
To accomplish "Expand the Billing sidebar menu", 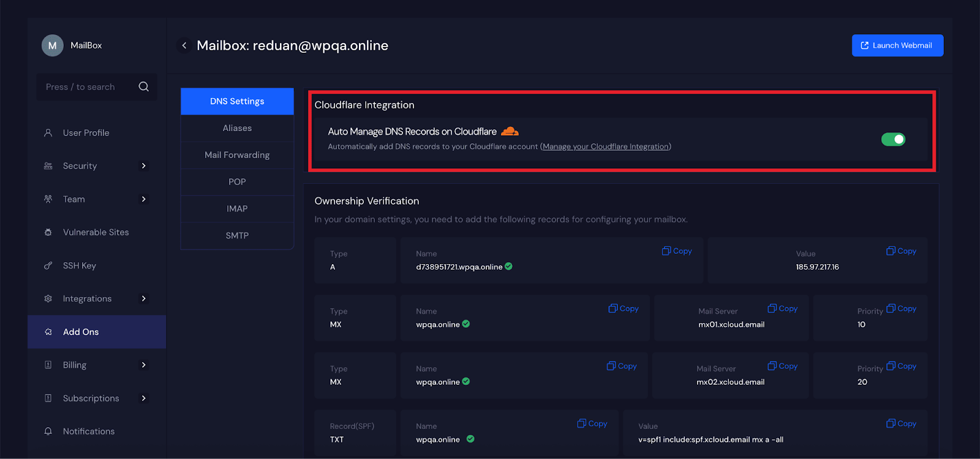I will tap(144, 365).
